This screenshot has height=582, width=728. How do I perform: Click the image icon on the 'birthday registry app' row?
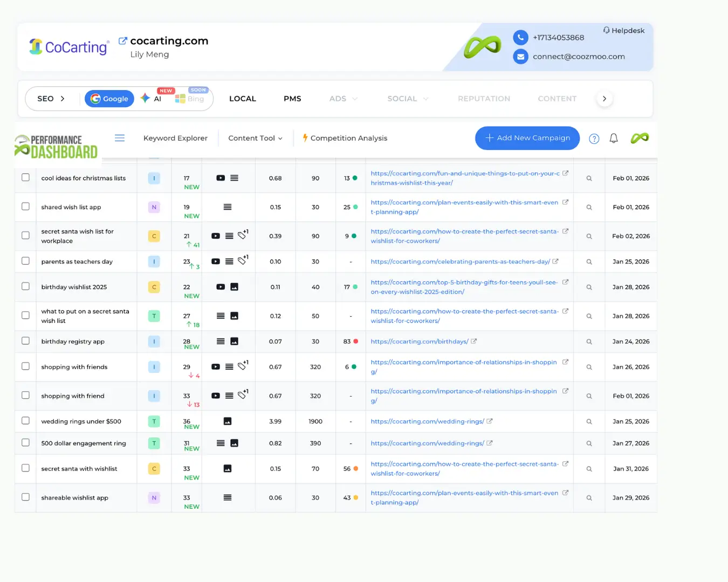[233, 341]
